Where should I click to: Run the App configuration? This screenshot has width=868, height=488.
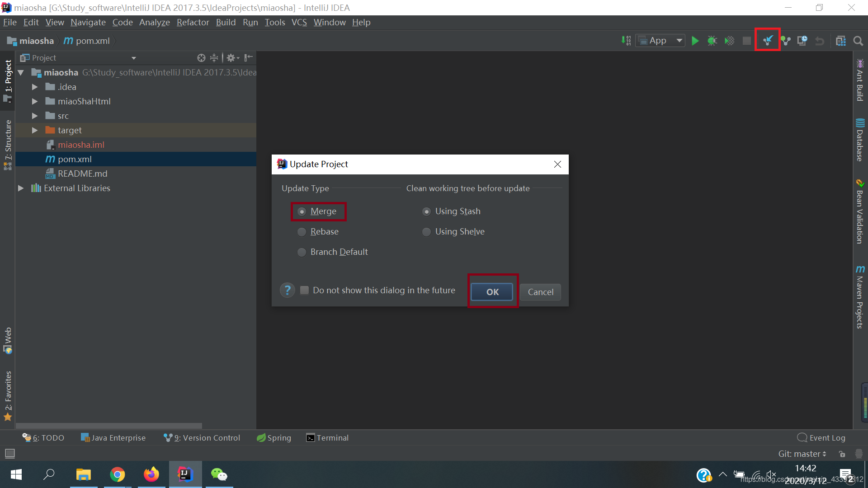[x=695, y=41]
